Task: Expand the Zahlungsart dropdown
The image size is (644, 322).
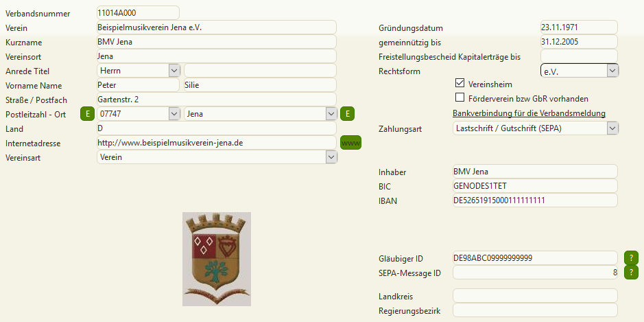Action: (x=612, y=128)
